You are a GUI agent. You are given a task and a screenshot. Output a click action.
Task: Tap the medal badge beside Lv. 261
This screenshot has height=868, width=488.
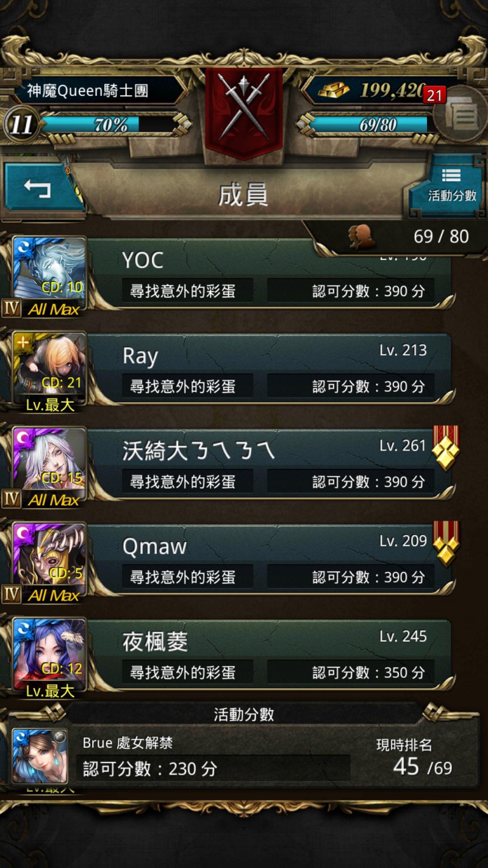click(446, 447)
